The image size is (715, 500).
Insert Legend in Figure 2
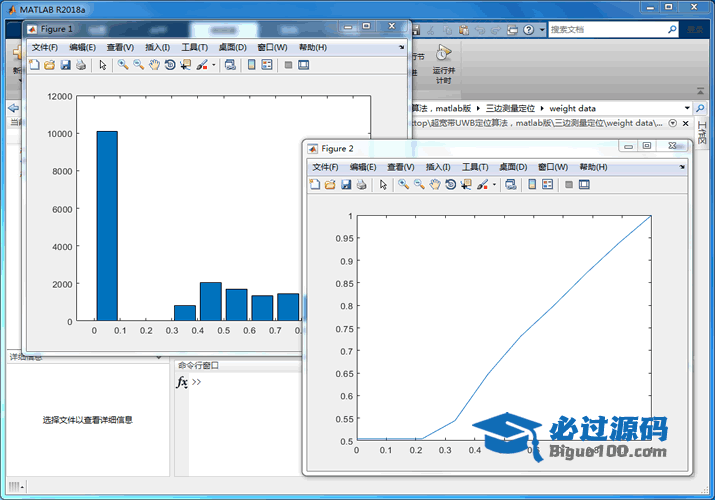tap(548, 185)
